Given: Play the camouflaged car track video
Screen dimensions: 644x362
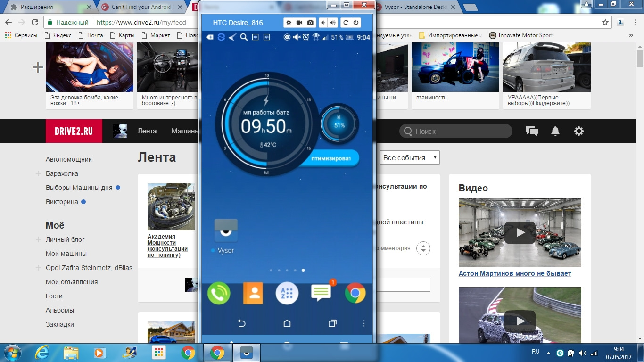Looking at the screenshot, I should point(520,321).
